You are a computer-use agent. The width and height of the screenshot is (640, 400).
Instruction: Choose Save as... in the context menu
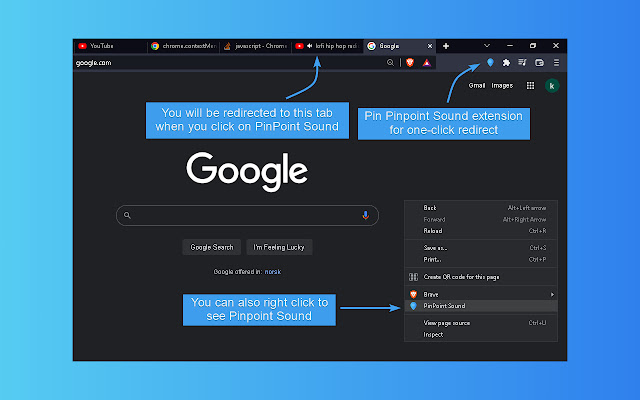pyautogui.click(x=481, y=248)
